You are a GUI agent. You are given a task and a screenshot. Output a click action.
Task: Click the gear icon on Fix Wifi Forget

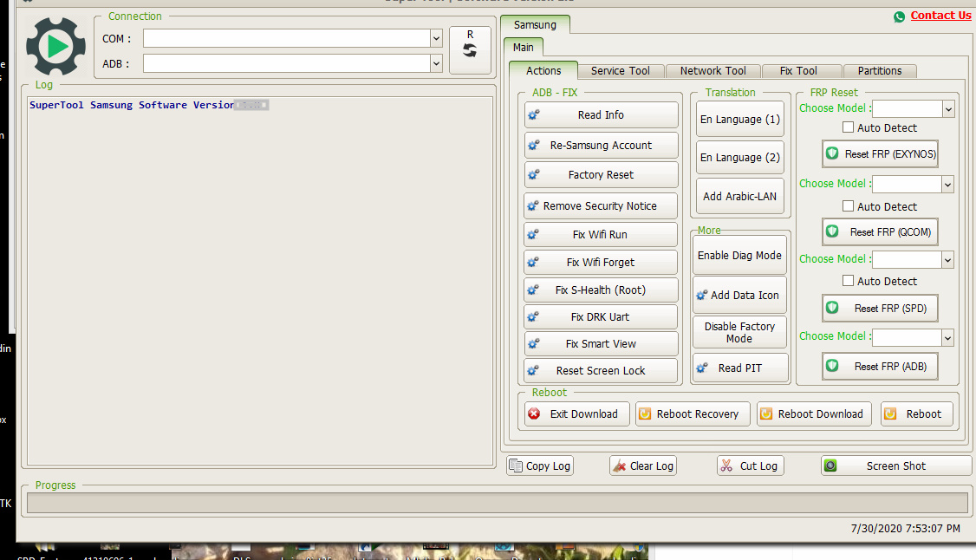(x=533, y=263)
